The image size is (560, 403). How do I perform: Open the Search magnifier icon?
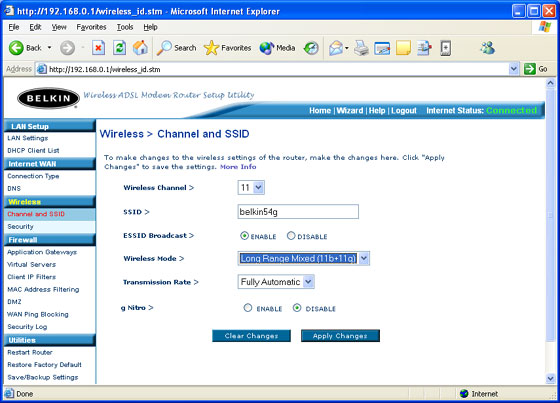point(164,48)
